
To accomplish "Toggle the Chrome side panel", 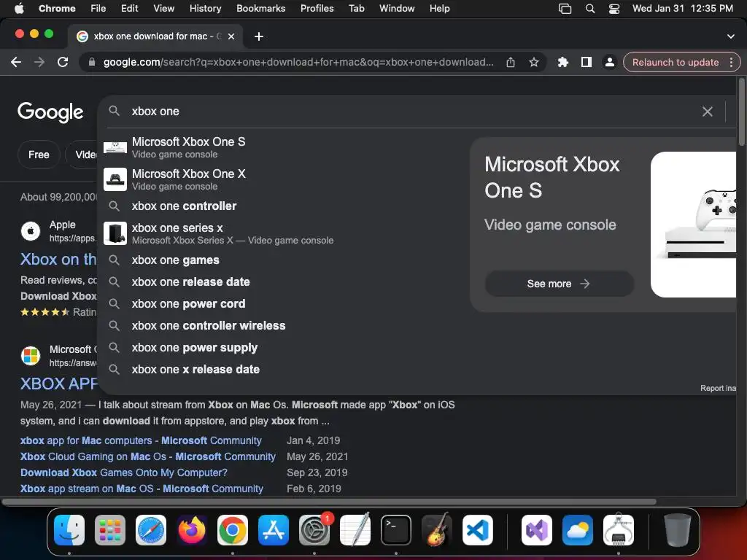I will point(587,63).
